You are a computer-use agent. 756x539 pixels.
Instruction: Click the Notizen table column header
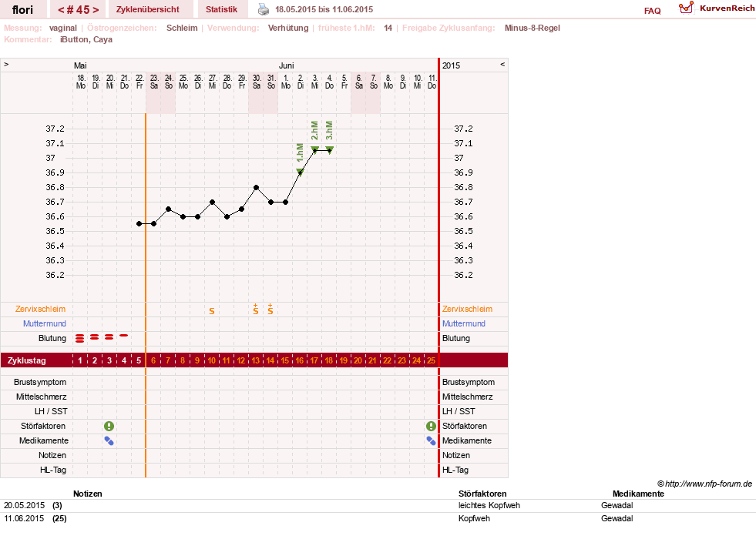coord(88,494)
